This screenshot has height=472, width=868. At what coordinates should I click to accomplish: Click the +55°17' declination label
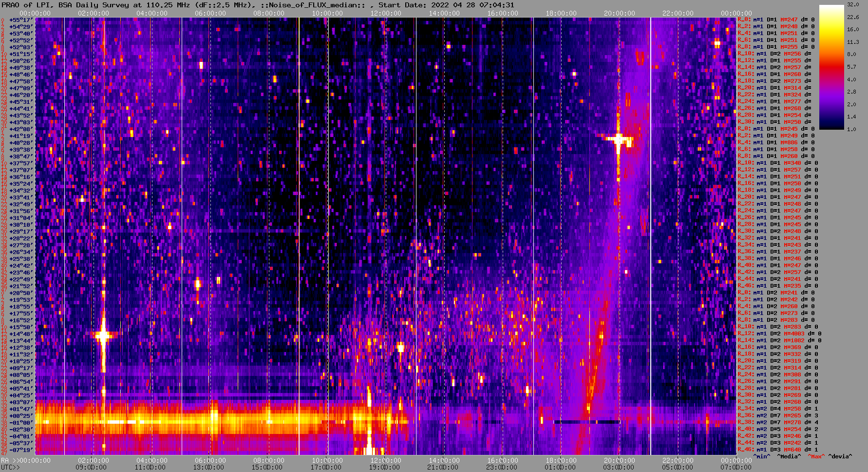point(21,20)
